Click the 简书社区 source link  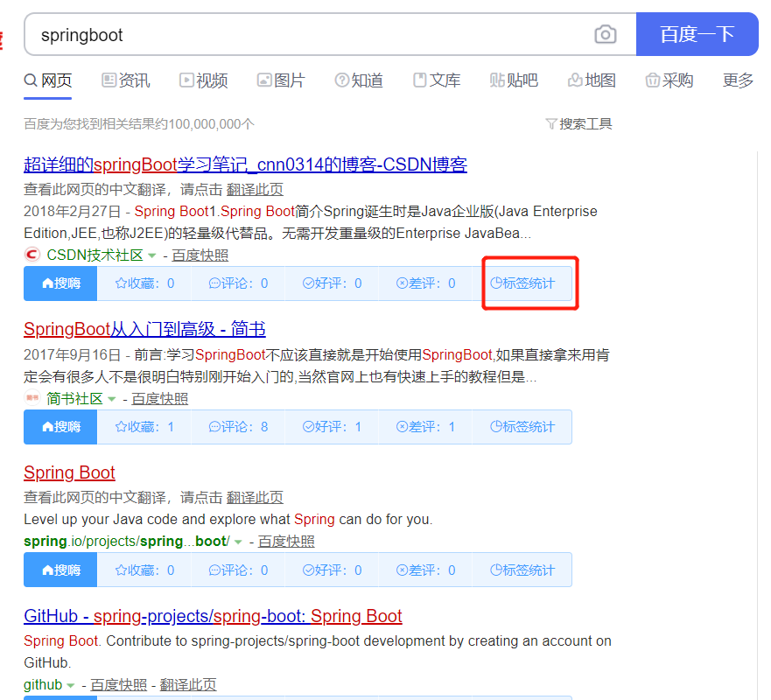[x=74, y=399]
